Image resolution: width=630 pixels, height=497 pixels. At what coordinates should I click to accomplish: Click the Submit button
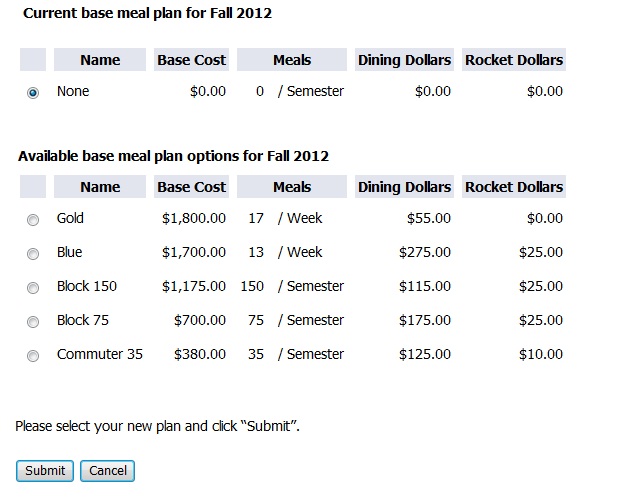tap(45, 471)
